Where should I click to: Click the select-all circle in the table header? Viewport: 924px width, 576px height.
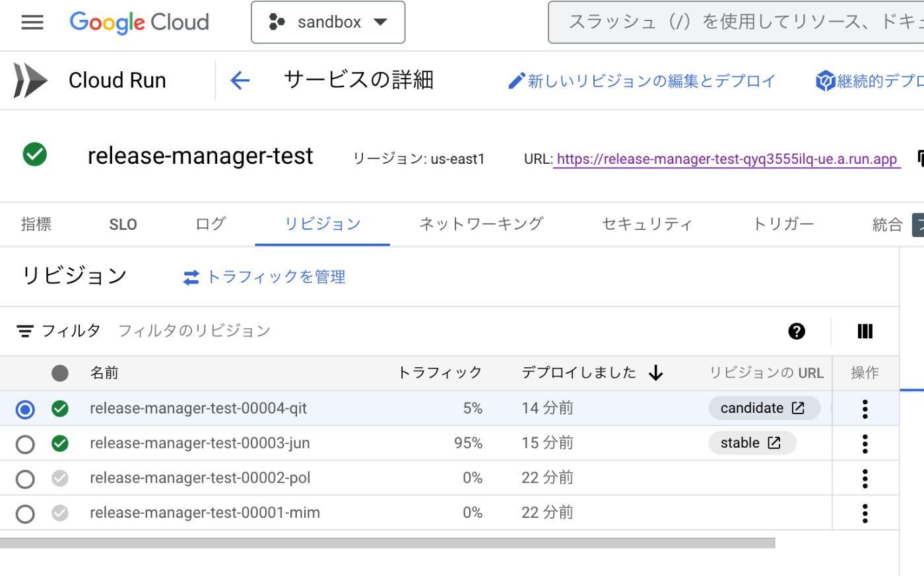point(59,373)
